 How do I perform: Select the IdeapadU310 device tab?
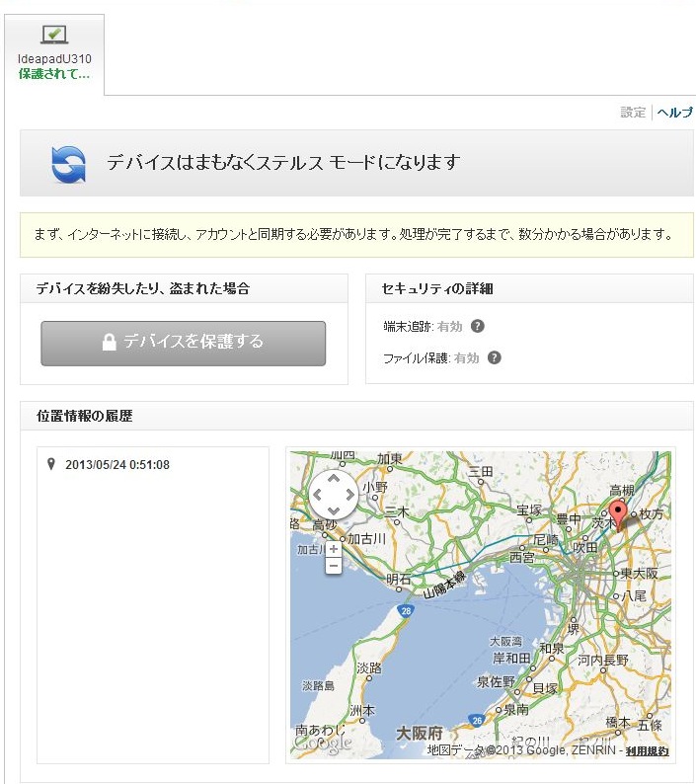(54, 54)
